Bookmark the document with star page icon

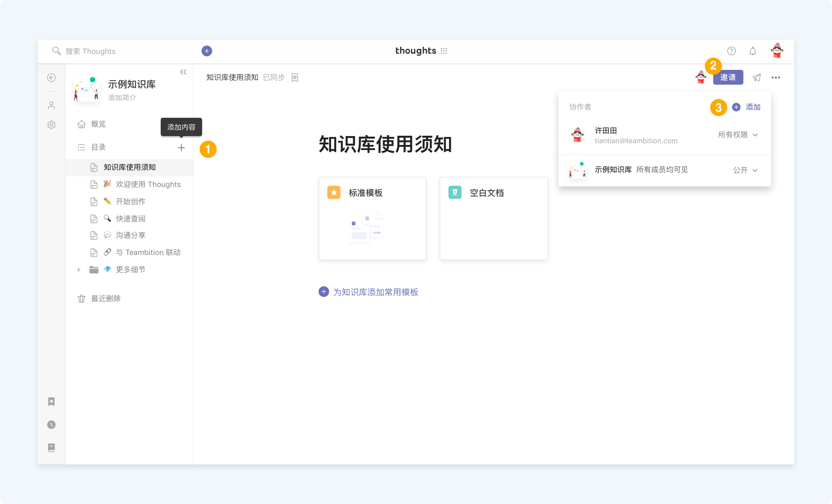pyautogui.click(x=295, y=77)
